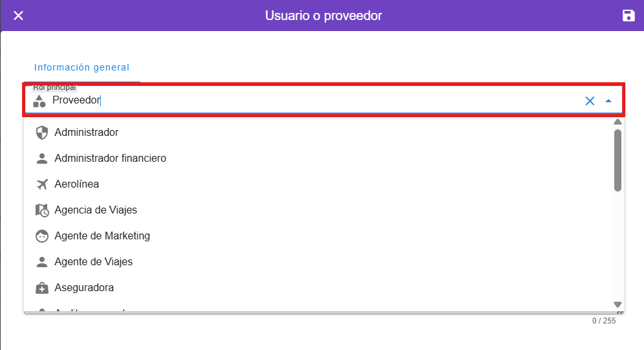Click the Agencia de Viajes map icon
This screenshot has width=644, height=350.
pyautogui.click(x=42, y=210)
